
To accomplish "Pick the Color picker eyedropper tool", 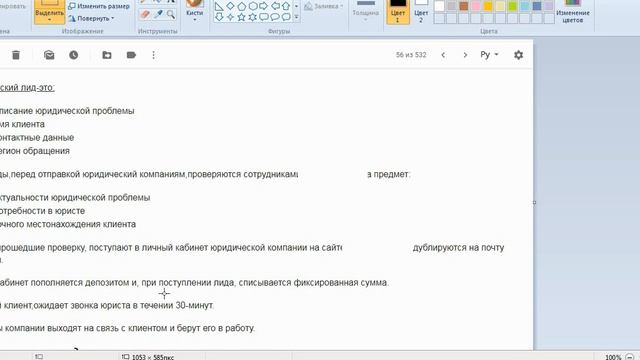I will coord(159,15).
